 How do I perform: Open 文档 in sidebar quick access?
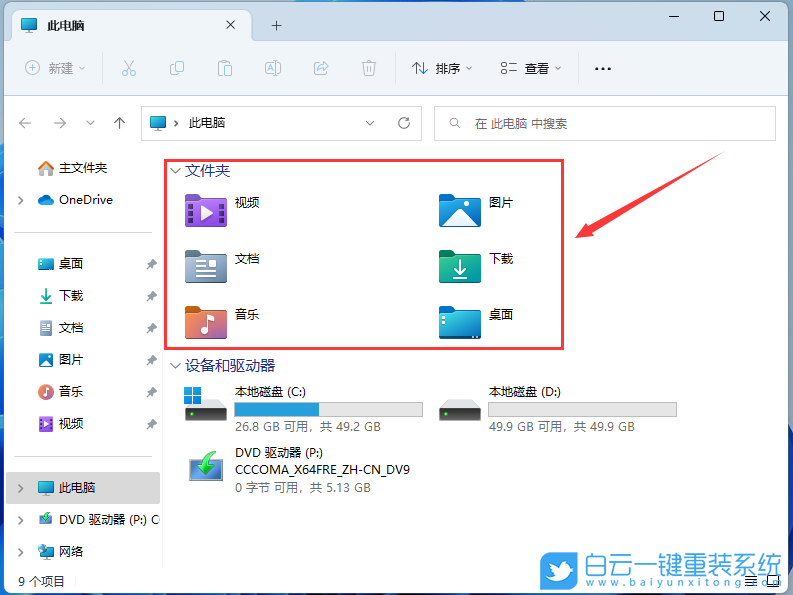tap(60, 328)
